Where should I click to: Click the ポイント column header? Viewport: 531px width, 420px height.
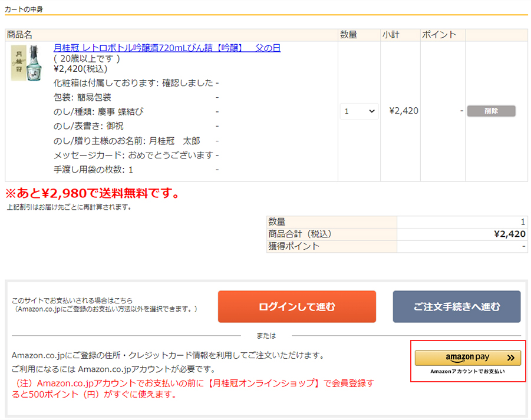(x=439, y=35)
